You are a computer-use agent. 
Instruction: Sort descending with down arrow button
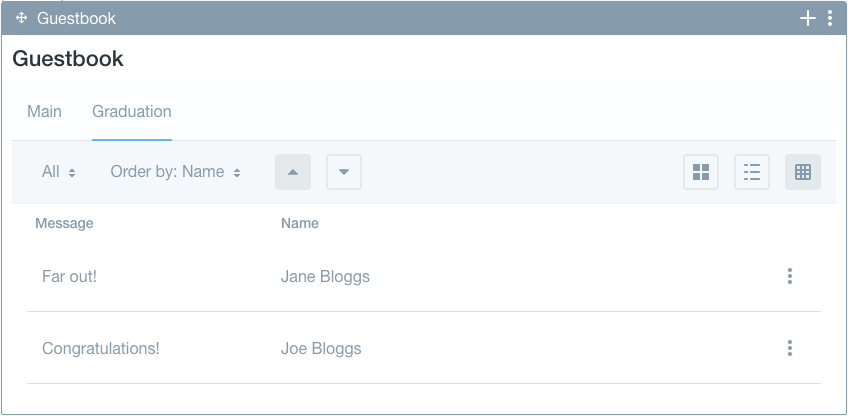[x=344, y=172]
